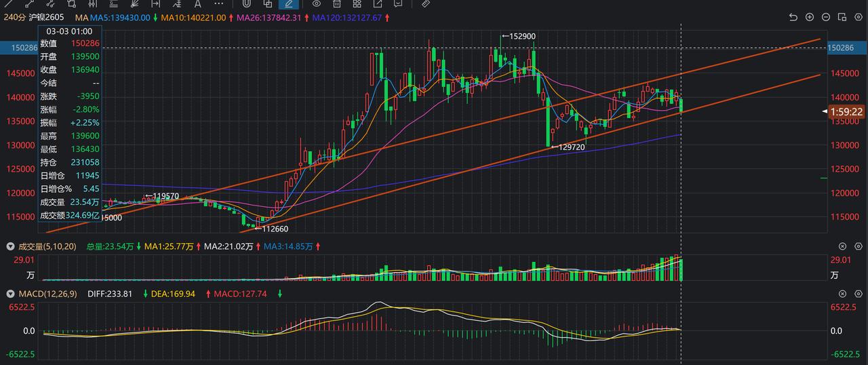Screen dimensions: 868x365
Task: Click the 总量:23.54万 volume value
Action: (109, 246)
